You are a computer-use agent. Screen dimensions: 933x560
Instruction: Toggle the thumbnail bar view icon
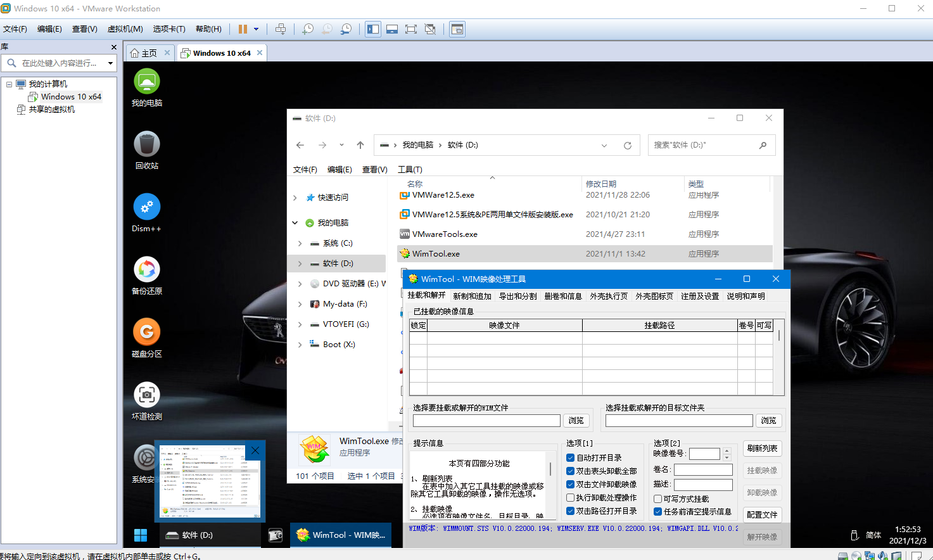(392, 29)
